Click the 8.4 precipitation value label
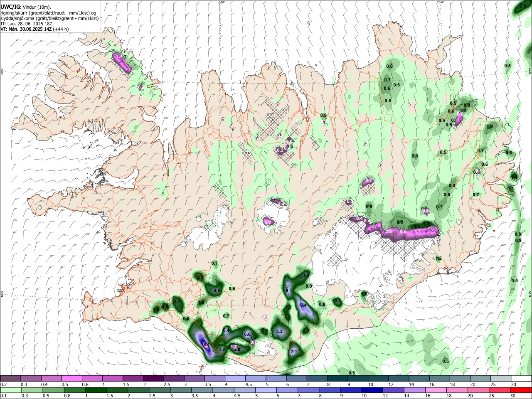Screen dimensions: 532x399 [x=303, y=305]
